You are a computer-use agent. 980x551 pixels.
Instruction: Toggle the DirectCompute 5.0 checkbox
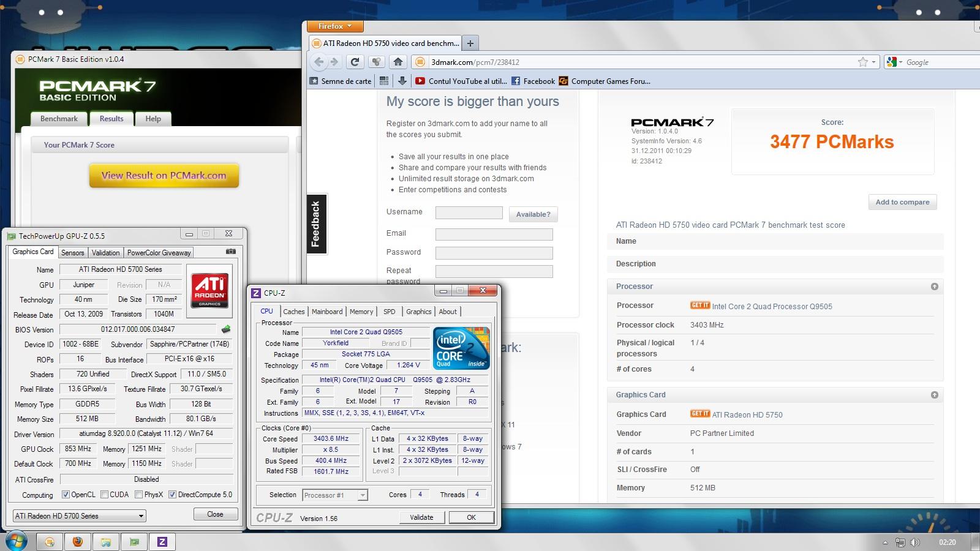172,495
